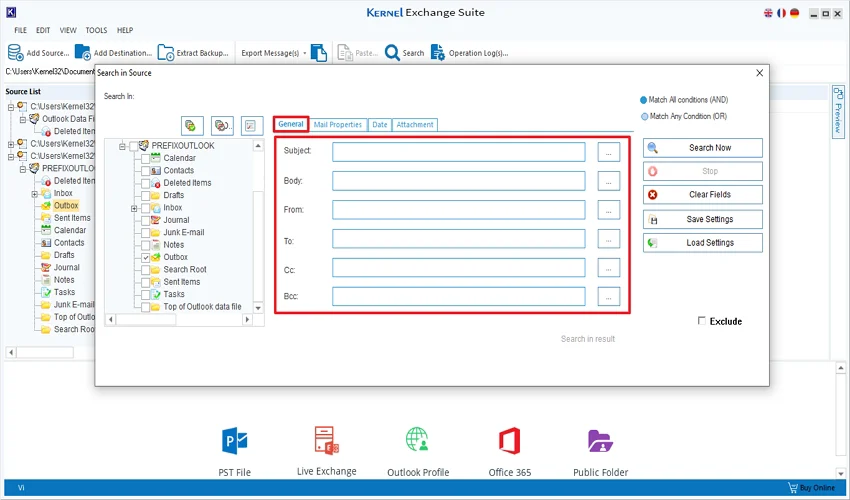Switch language via the French flag
This screenshot has height=500, width=850.
point(781,13)
